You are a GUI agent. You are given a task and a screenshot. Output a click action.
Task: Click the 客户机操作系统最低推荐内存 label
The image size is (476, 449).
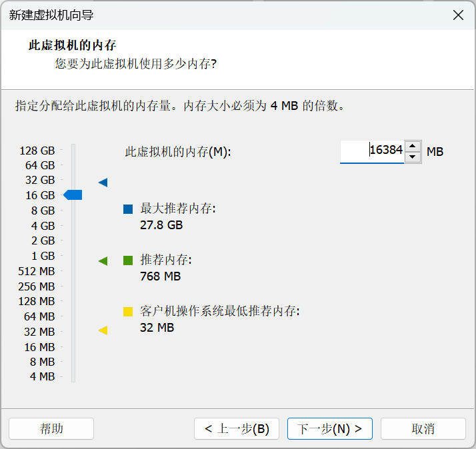coord(220,311)
